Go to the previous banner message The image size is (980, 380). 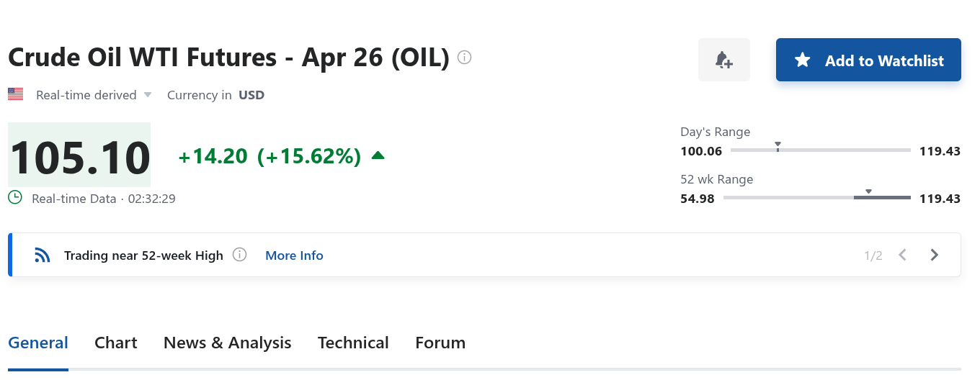(x=903, y=255)
